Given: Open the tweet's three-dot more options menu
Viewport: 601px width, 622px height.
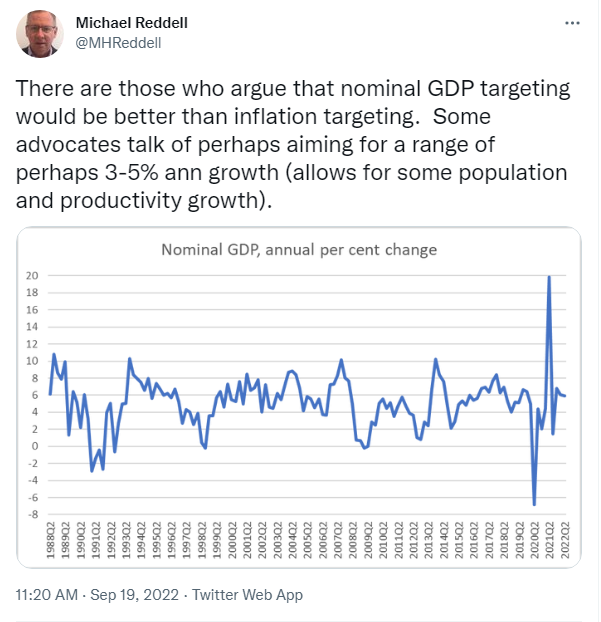Looking at the screenshot, I should pos(570,22).
